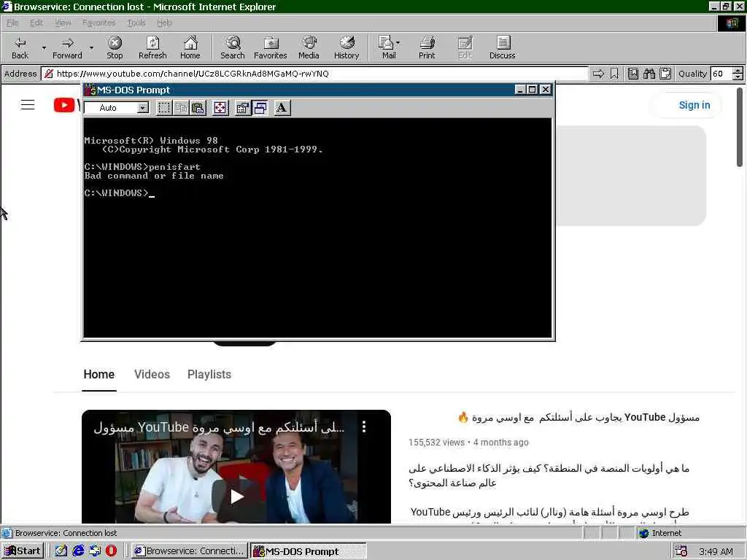Open the Favorites menu in menu bar
Image resolution: width=747 pixels, height=560 pixels.
click(98, 23)
